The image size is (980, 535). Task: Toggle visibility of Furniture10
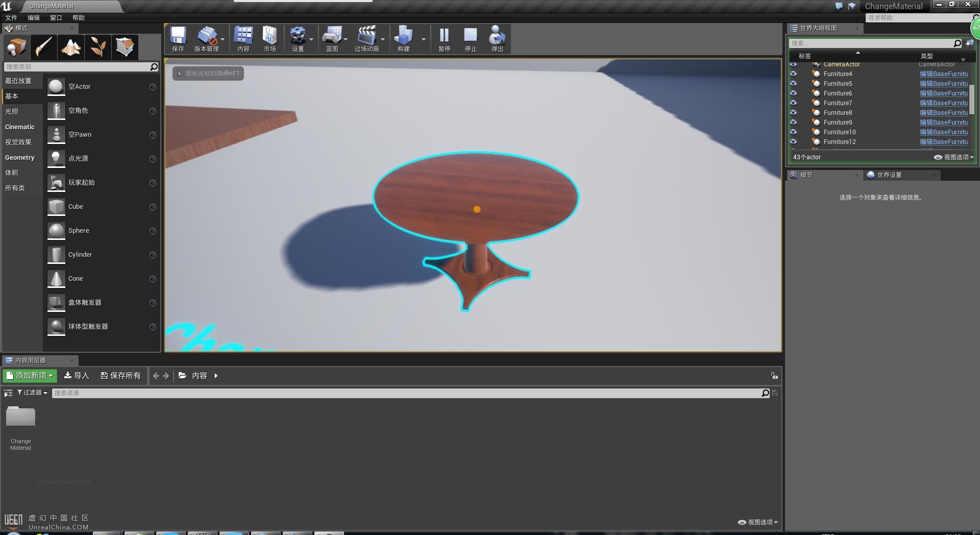793,132
